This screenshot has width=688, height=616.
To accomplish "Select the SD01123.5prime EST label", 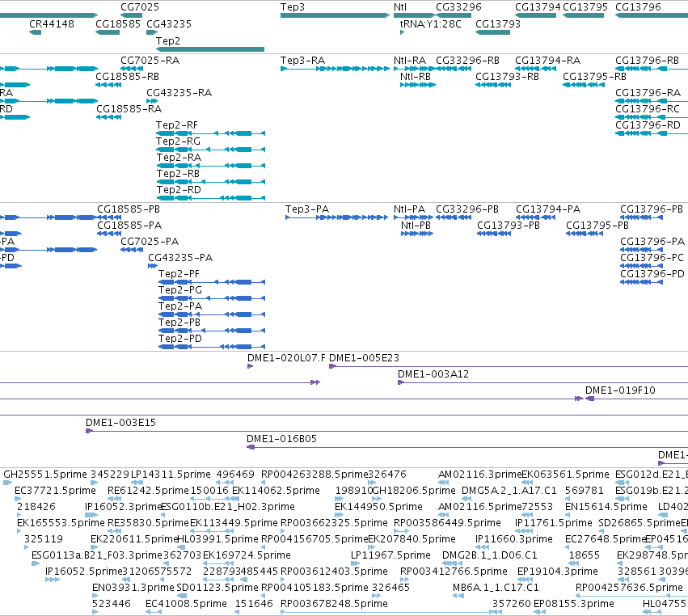I will 217,588.
